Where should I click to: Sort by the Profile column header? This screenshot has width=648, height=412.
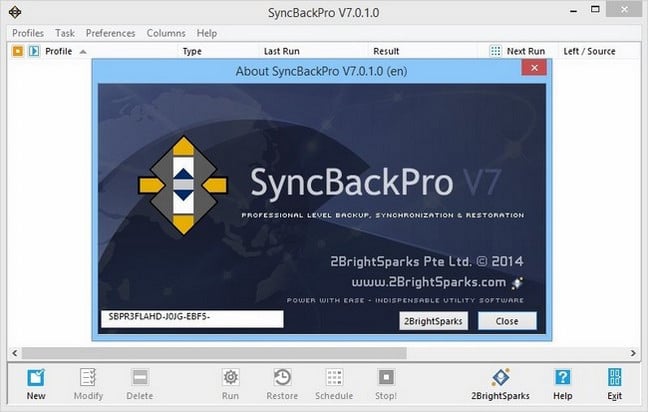58,51
